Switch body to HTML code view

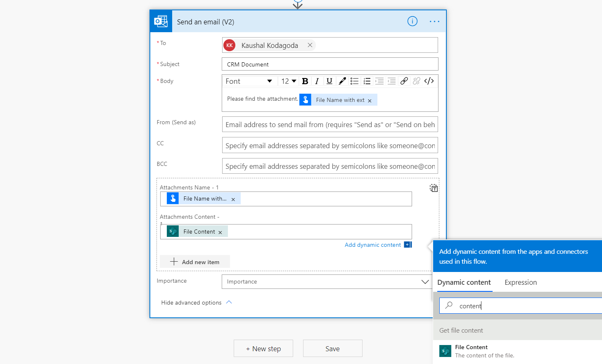[429, 81]
